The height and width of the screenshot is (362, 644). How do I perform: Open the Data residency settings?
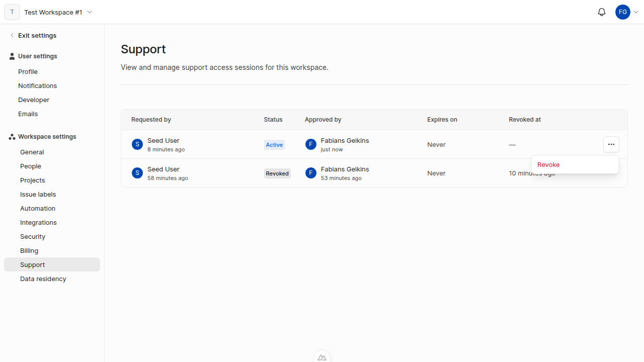(43, 279)
